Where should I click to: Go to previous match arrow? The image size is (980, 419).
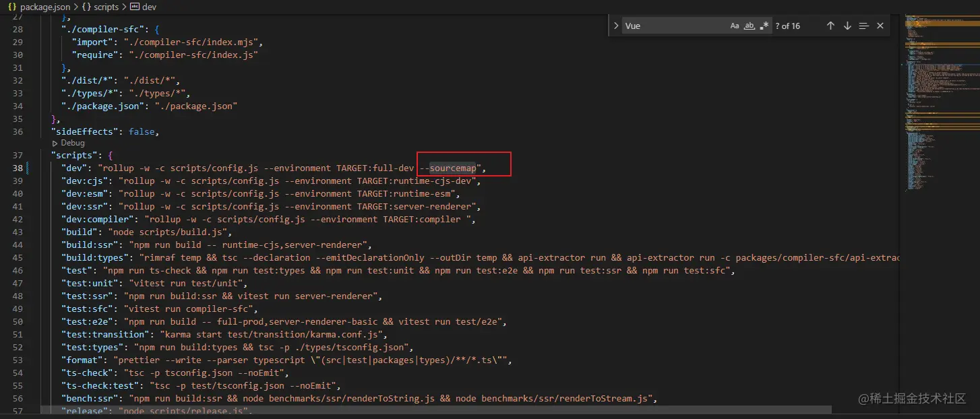pos(830,26)
